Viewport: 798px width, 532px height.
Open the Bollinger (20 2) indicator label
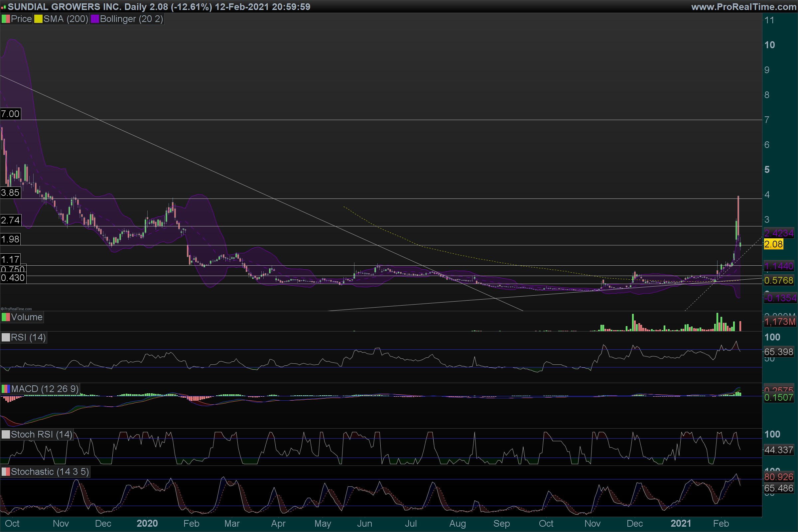[x=131, y=19]
